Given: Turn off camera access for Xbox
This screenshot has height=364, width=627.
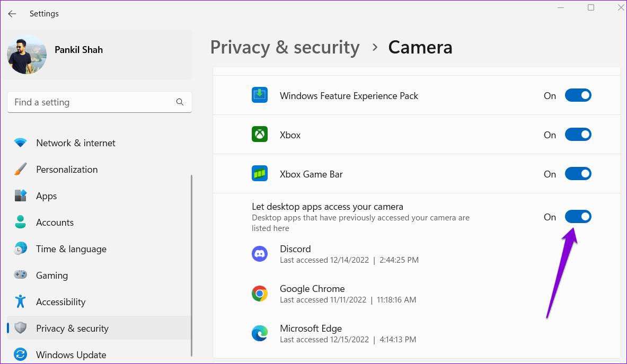Looking at the screenshot, I should 578,134.
